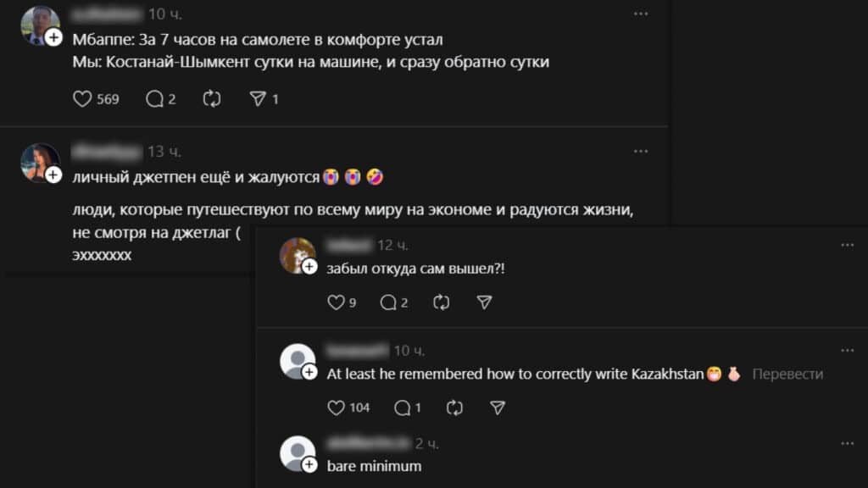Open more options on the 13 ч. post

643,152
